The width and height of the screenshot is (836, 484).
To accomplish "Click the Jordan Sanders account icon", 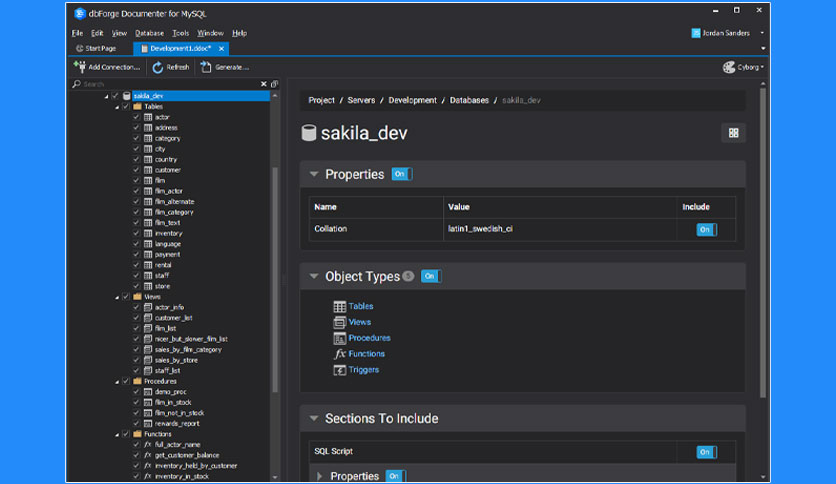I will (x=696, y=33).
